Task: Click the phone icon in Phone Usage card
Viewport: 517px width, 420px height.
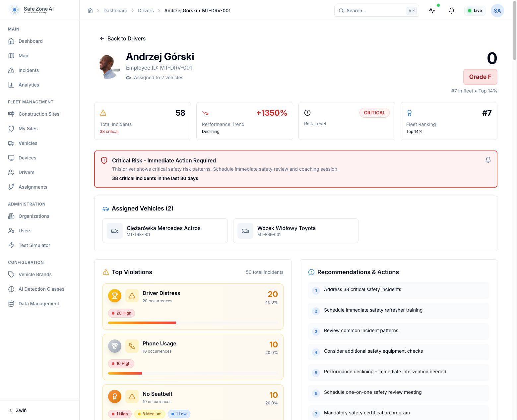Action: click(x=132, y=346)
